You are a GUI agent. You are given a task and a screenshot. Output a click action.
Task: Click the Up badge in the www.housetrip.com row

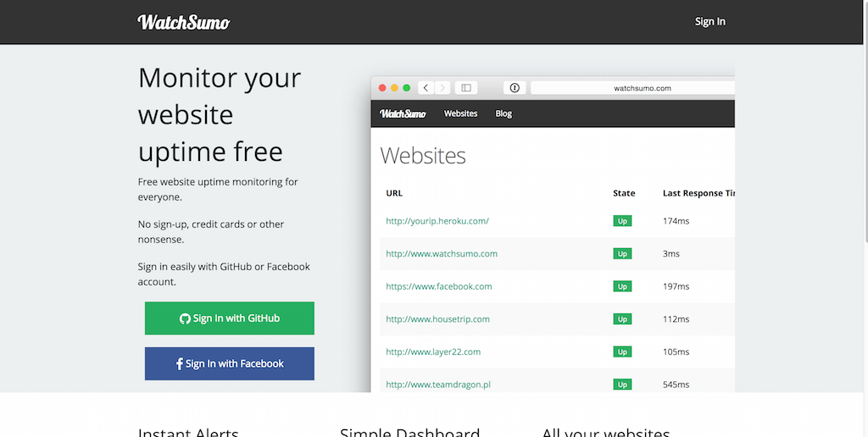tap(622, 318)
